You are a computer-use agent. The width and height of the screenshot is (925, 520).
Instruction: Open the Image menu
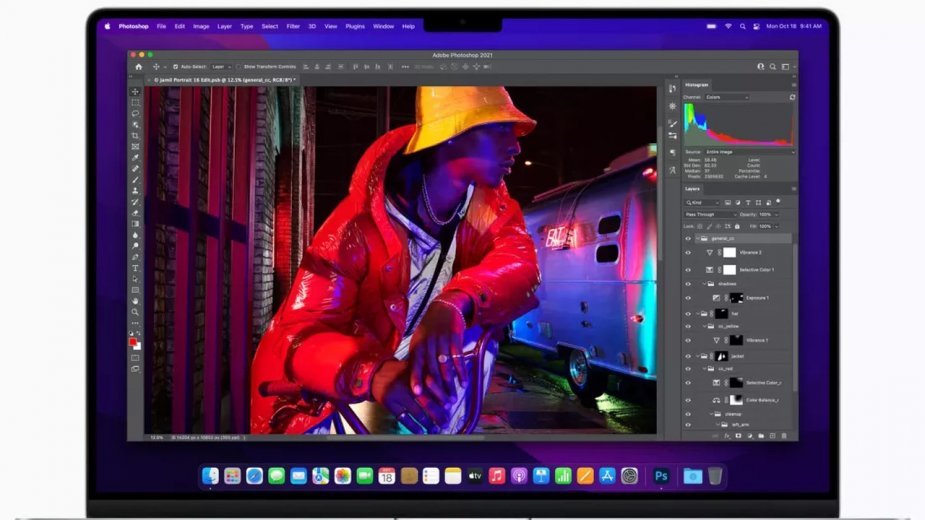coord(201,26)
